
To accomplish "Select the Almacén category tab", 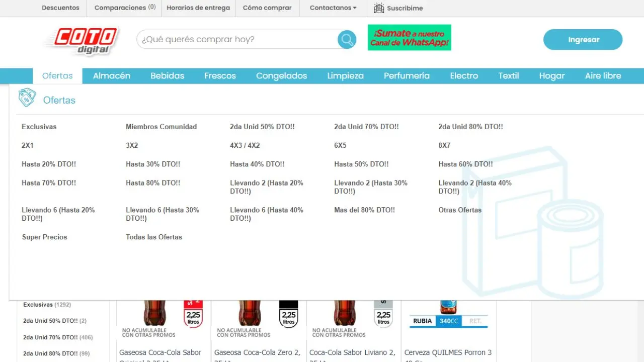I will tap(112, 76).
